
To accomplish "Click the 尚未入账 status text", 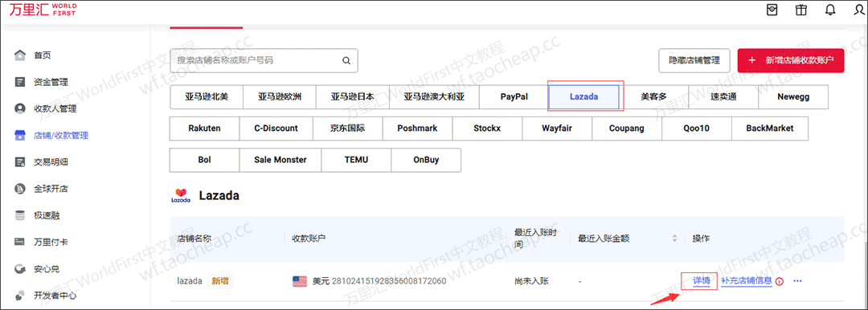I will pyautogui.click(x=531, y=281).
